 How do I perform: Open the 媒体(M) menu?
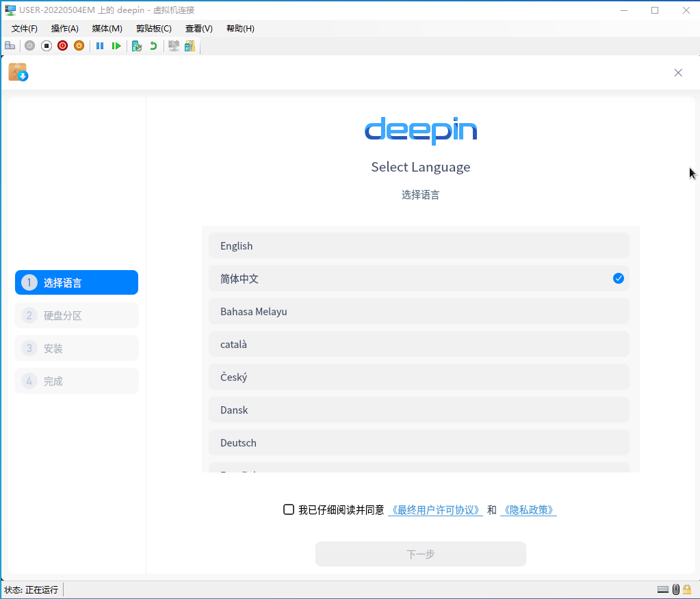107,29
